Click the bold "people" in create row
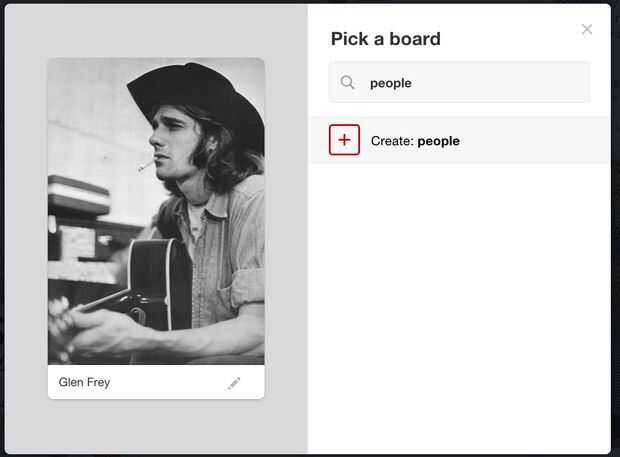Screen dimensions: 620x457 tap(439, 141)
